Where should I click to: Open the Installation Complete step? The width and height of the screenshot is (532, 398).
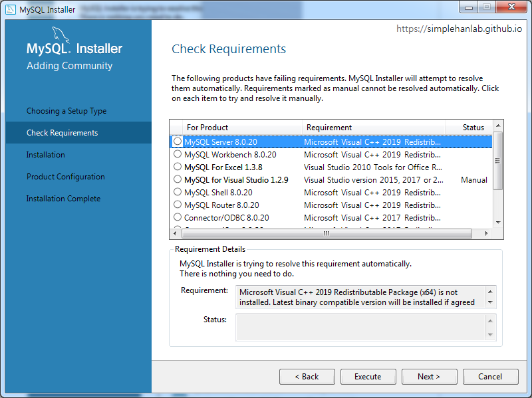pyautogui.click(x=63, y=199)
